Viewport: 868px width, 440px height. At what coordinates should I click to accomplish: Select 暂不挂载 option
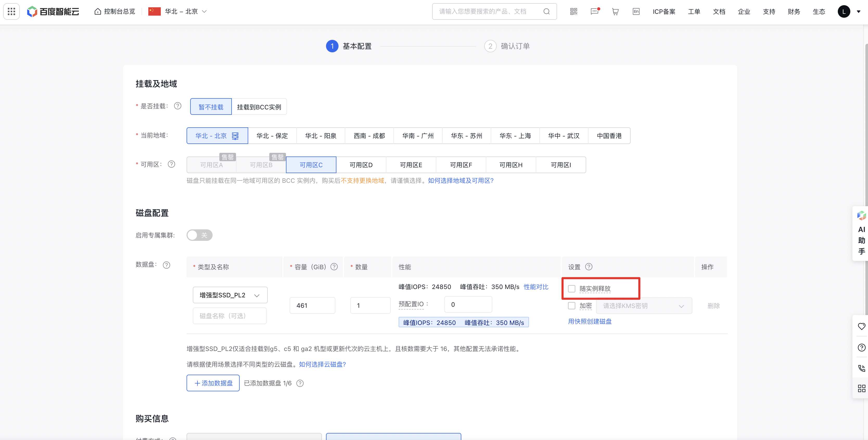click(211, 107)
